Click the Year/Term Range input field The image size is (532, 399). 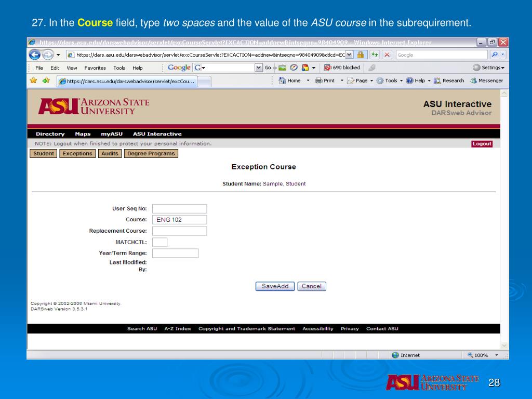175,253
